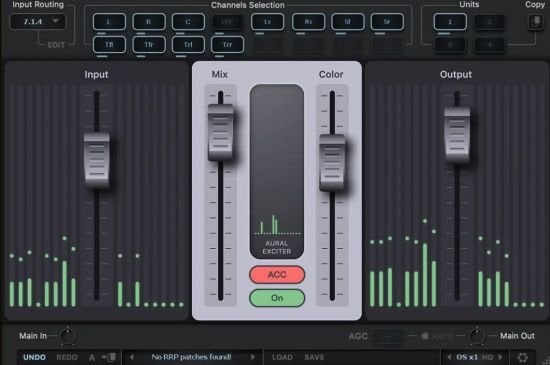The image size is (550, 365).
Task: Click the Color fader handle
Action: [x=332, y=162]
